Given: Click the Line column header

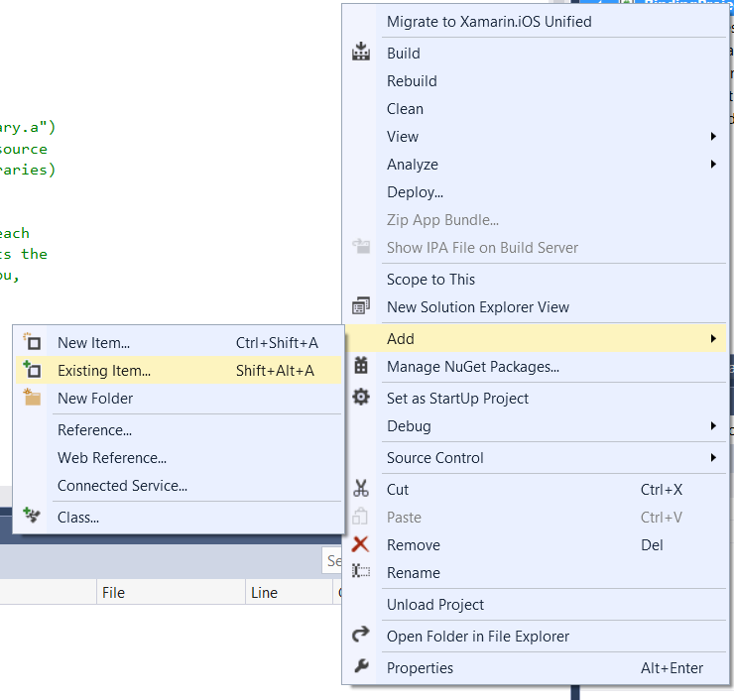Looking at the screenshot, I should (x=289, y=592).
